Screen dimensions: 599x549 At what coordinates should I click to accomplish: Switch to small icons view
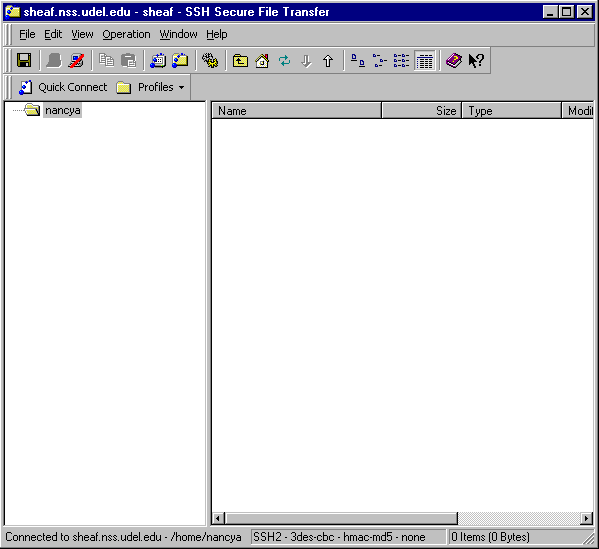point(379,60)
